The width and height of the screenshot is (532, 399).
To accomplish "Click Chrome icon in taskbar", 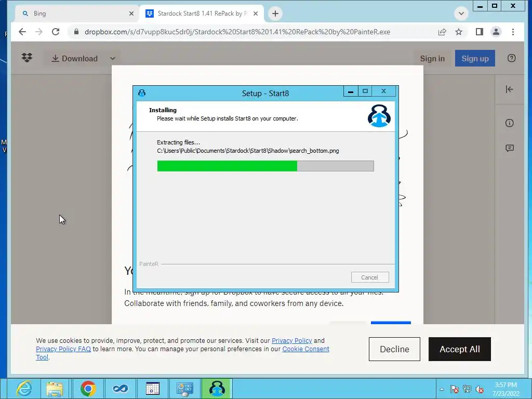I will (88, 389).
